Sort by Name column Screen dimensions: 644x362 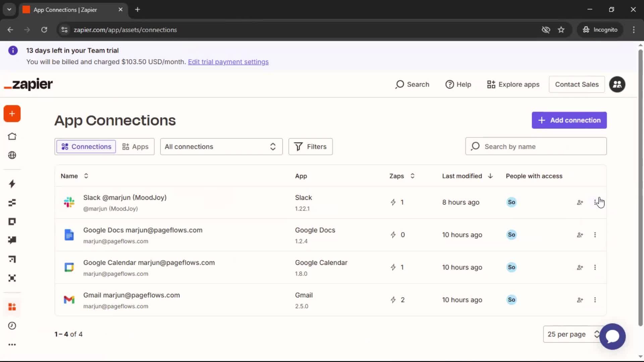point(74,176)
